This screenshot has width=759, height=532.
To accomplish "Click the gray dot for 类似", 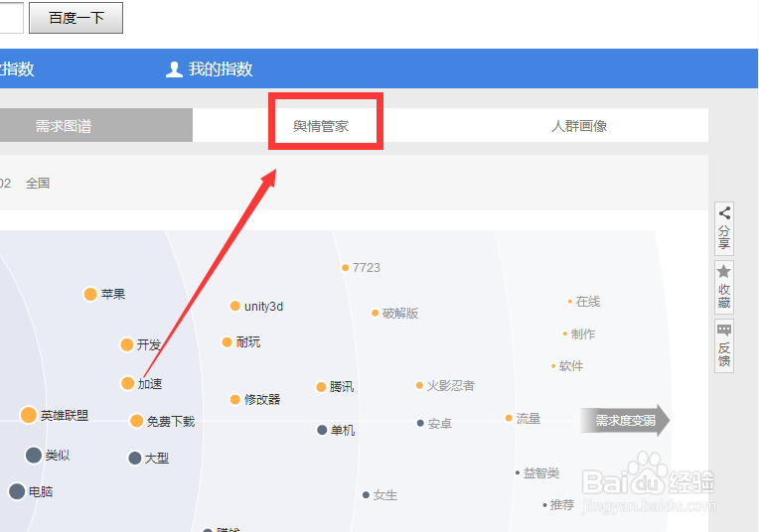I will [34, 456].
